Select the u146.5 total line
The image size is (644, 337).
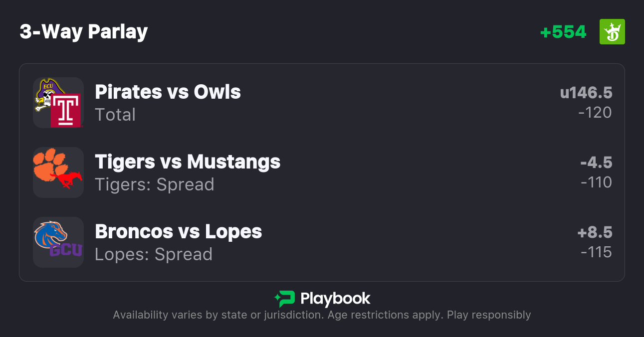[586, 93]
